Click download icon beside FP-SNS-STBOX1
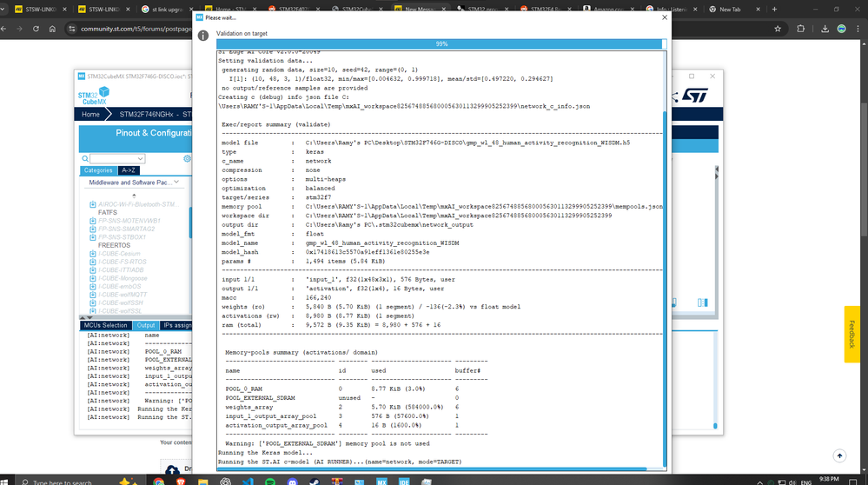This screenshot has width=868, height=485. [92, 237]
